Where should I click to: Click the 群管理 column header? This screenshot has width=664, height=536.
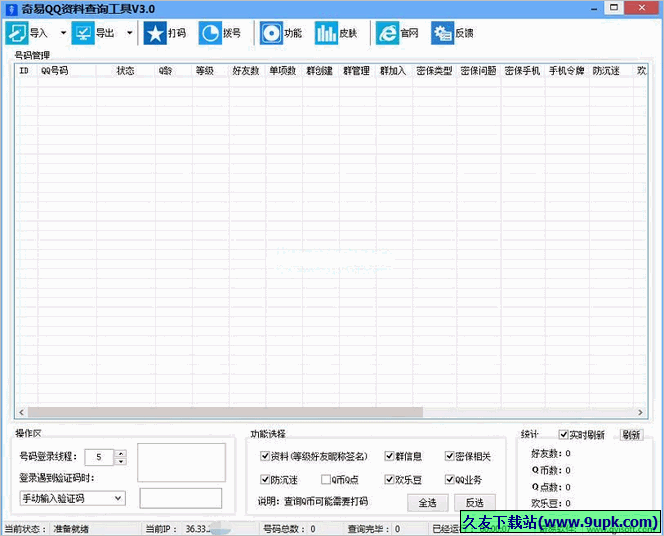pos(356,71)
